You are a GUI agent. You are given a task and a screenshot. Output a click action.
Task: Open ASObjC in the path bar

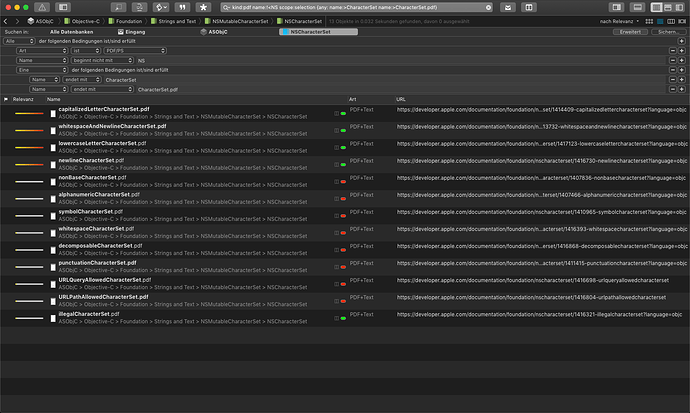coord(40,21)
